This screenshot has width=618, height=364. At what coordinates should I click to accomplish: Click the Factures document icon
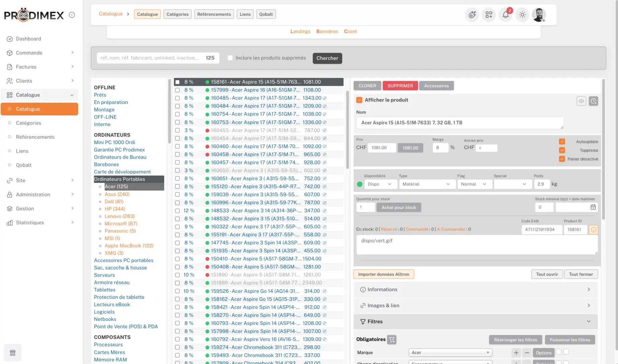coord(10,67)
